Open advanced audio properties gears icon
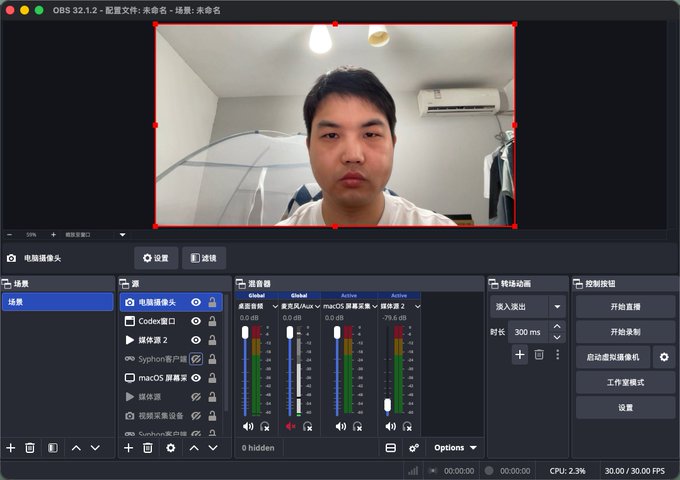The image size is (680, 480). (x=414, y=448)
